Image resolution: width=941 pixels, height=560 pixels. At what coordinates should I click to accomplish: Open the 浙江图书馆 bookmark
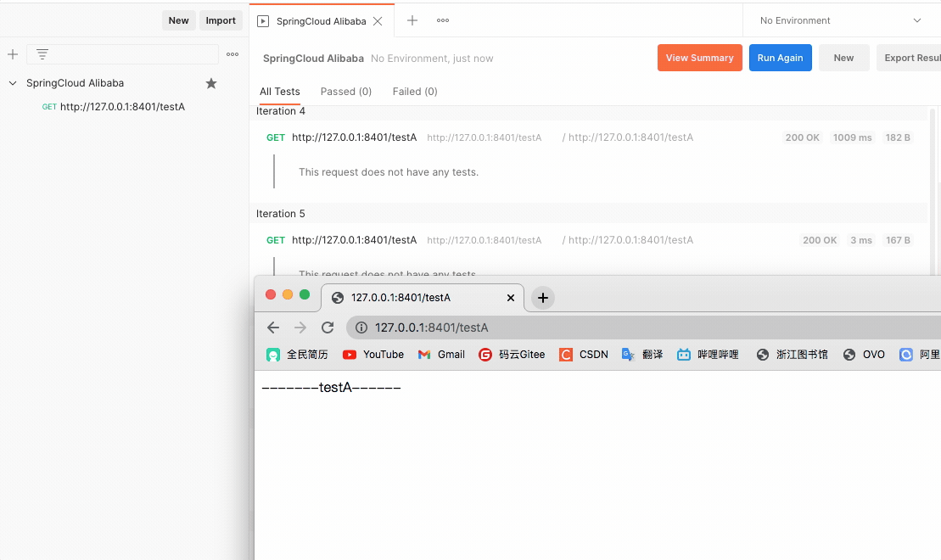point(792,355)
